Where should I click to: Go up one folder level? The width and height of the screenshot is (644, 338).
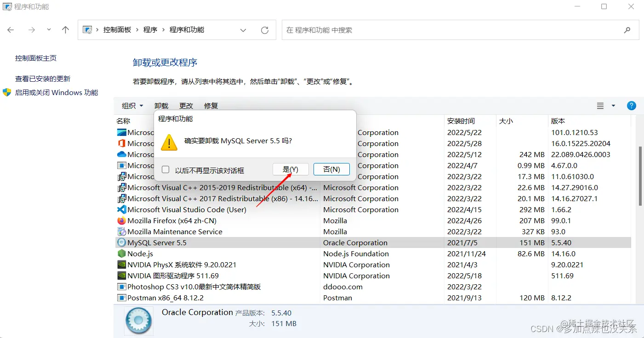point(65,30)
